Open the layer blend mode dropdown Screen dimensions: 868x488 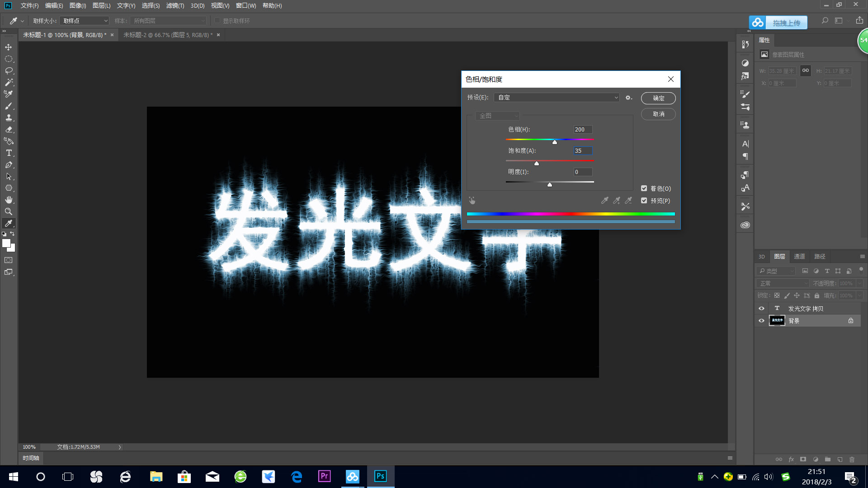pyautogui.click(x=782, y=283)
